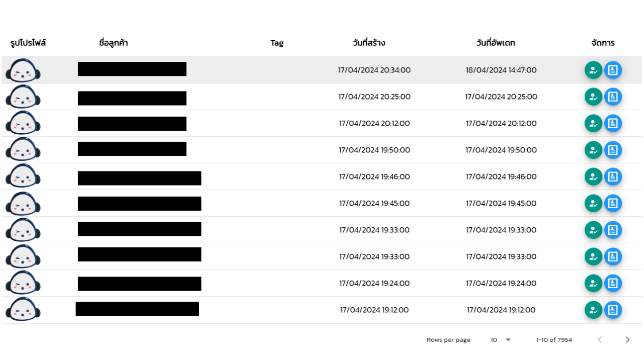The height and width of the screenshot is (362, 644).
Task: Open the rows per page dropdown
Action: 501,340
